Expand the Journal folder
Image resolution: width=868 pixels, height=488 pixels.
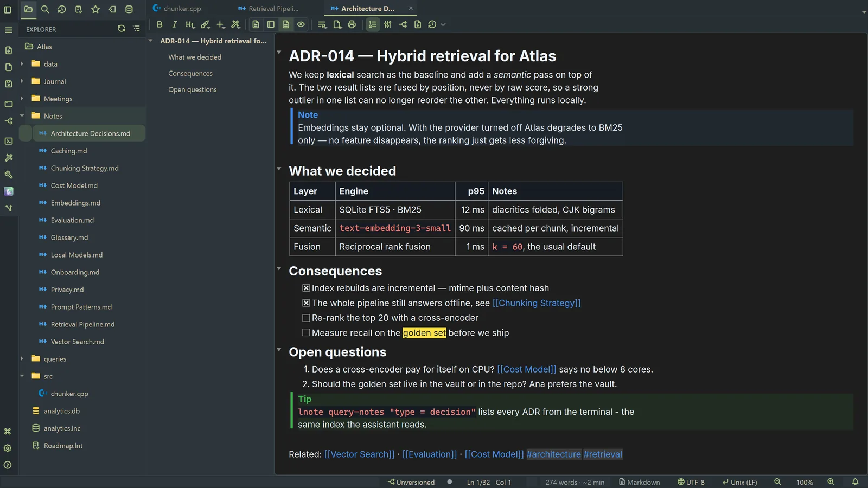(x=22, y=81)
